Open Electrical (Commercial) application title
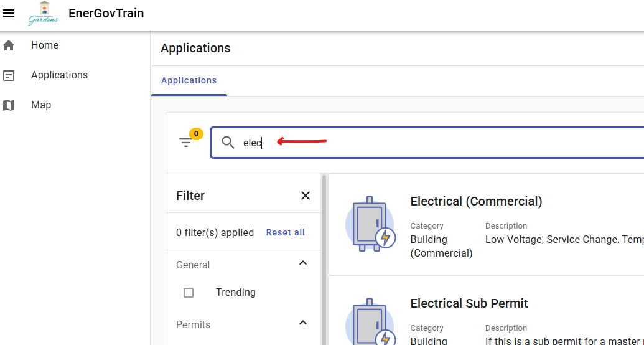 click(x=476, y=201)
